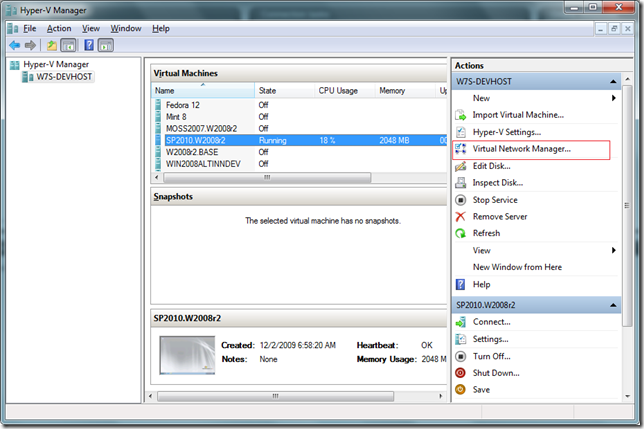Click the VM Settings icon under SP2010.W2008r2
This screenshot has width=644, height=429.
[461, 339]
